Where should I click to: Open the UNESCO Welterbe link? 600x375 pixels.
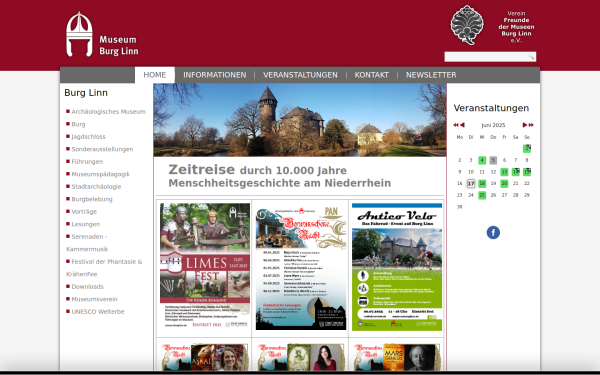[98, 312]
